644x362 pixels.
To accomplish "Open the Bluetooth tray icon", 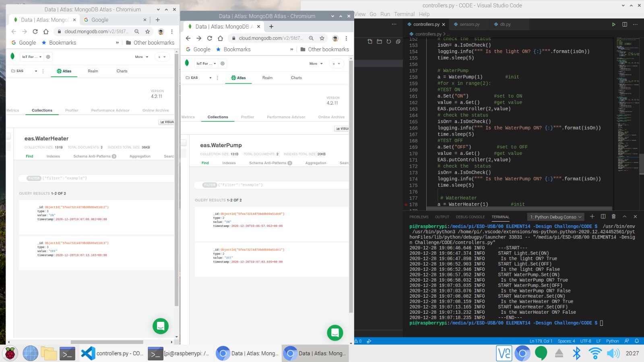I will [x=576, y=354].
